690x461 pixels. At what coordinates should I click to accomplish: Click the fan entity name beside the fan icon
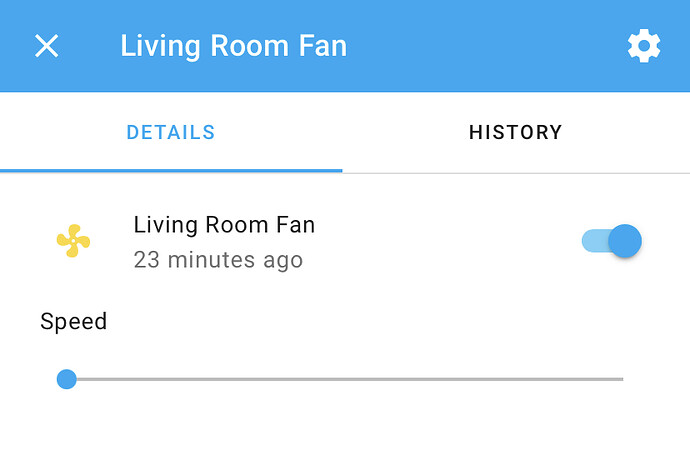(224, 225)
